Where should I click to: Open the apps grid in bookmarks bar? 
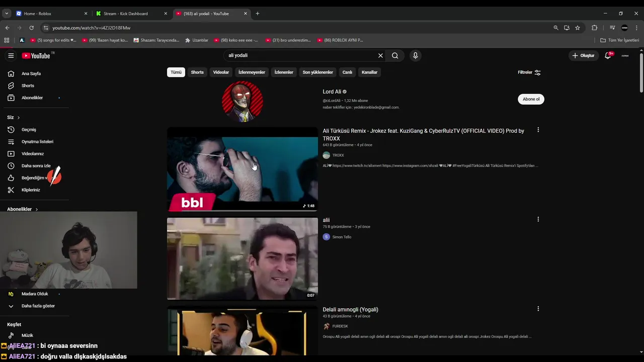pos(7,40)
